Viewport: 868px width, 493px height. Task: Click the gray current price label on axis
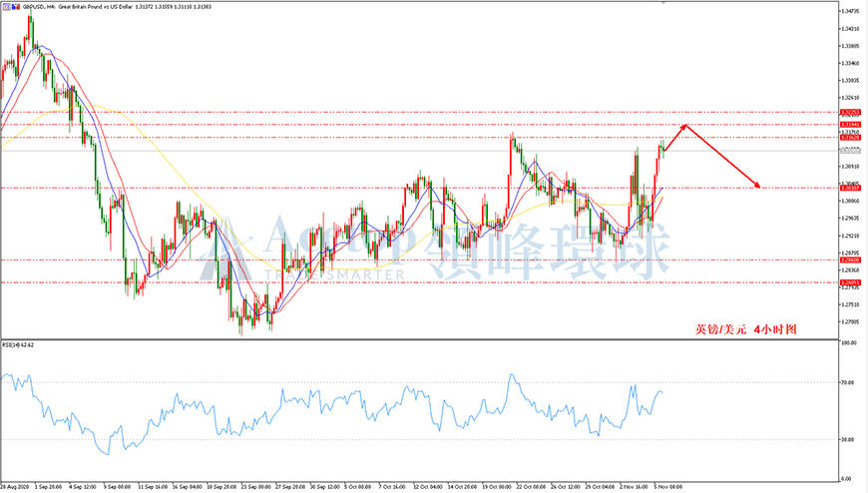pos(850,150)
